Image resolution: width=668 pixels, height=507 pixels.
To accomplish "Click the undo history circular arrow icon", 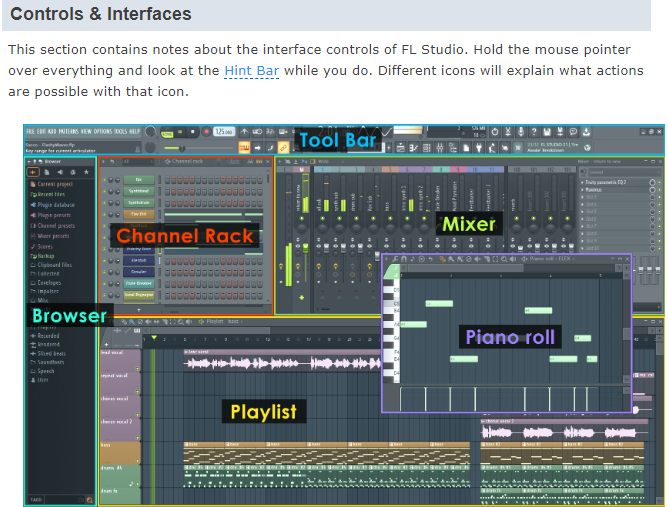I will [x=495, y=132].
